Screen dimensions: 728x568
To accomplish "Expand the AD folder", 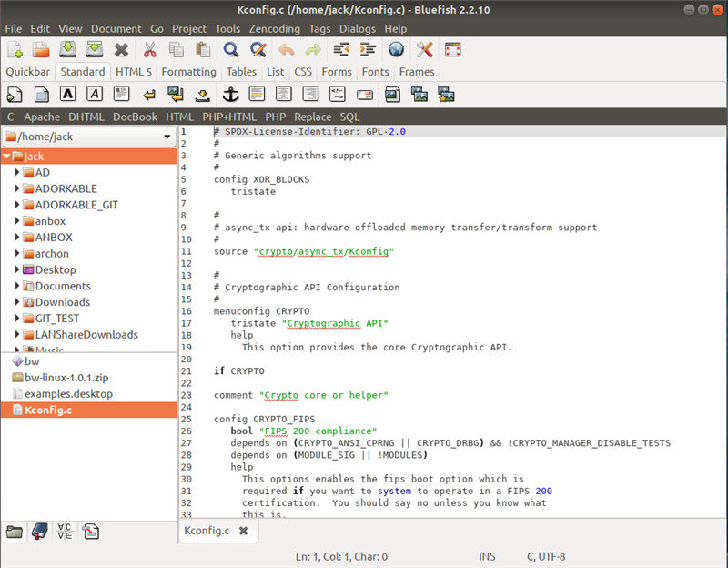I will tap(16, 172).
